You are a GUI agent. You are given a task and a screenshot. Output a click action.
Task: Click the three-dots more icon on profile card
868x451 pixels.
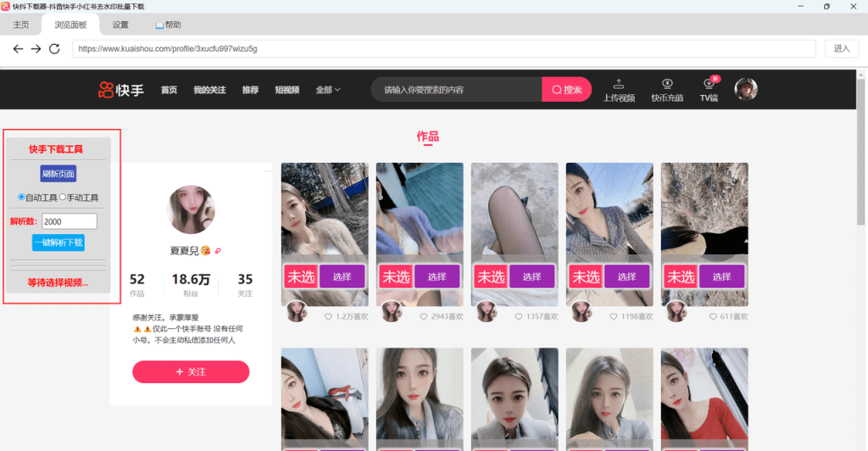click(x=268, y=171)
